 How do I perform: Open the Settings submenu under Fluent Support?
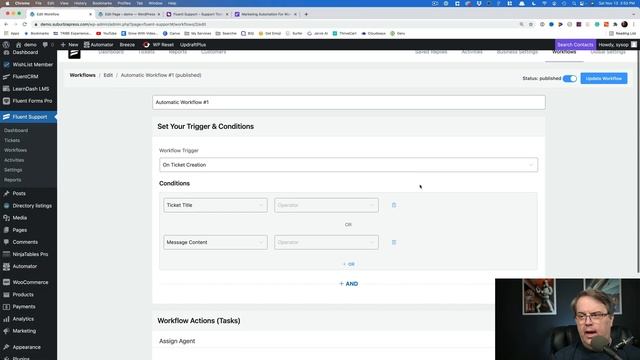13,170
